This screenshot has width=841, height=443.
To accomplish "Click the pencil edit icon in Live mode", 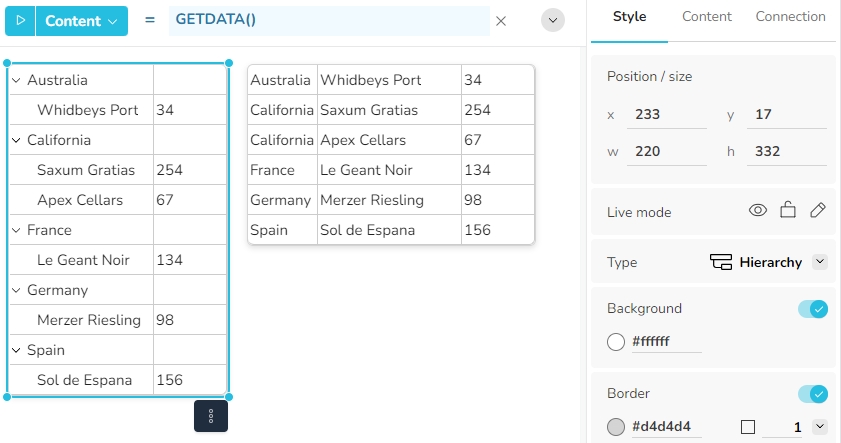I will point(818,210).
